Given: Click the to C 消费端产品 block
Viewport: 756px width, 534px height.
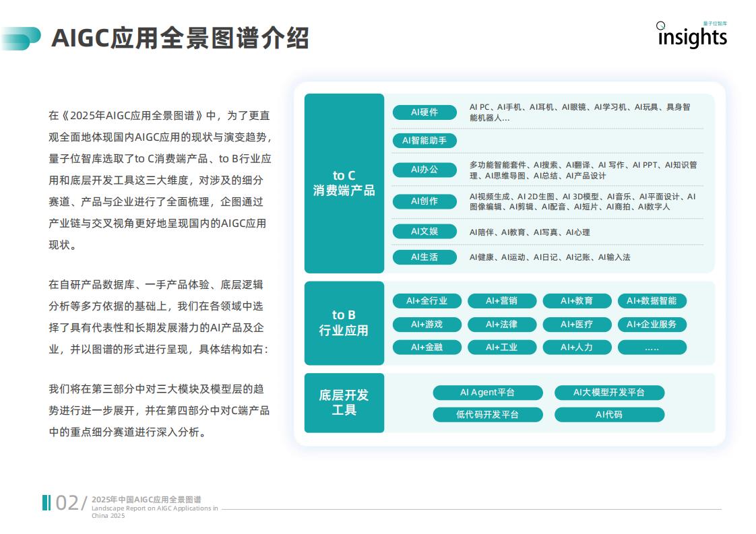Looking at the screenshot, I should coord(344,183).
